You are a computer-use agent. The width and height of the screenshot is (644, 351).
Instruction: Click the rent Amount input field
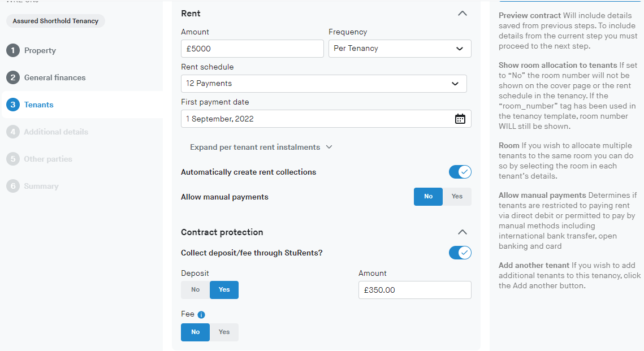(x=252, y=49)
